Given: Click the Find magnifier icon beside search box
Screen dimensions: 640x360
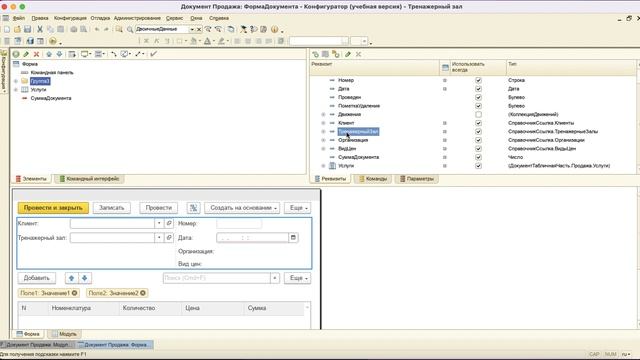Looking at the screenshot, I should pos(130,29).
